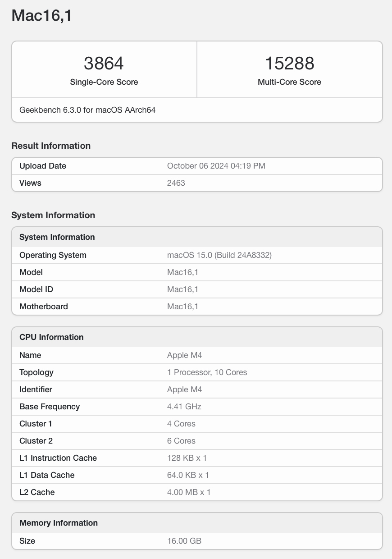Select the Multi-Core Score value 15288
The height and width of the screenshot is (559, 392).
pyautogui.click(x=290, y=64)
